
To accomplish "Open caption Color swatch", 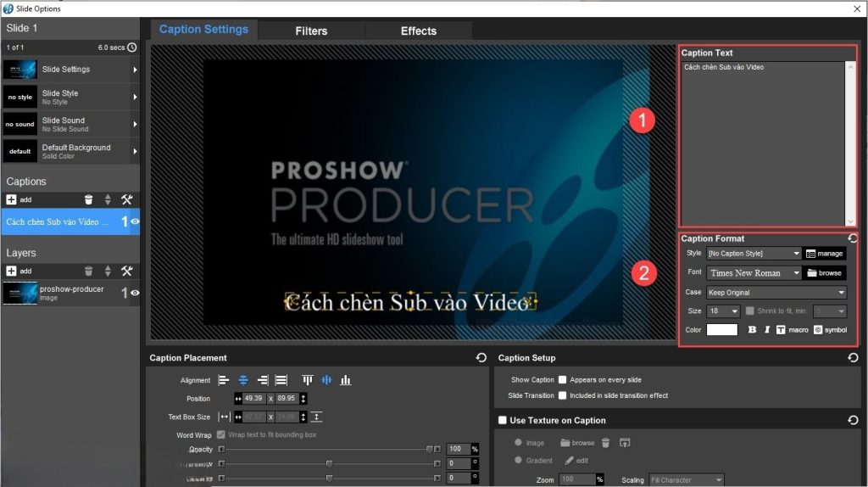I will (x=722, y=330).
